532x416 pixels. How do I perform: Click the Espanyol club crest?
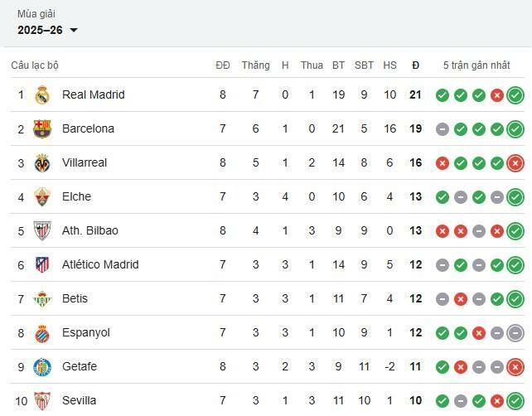pos(42,332)
